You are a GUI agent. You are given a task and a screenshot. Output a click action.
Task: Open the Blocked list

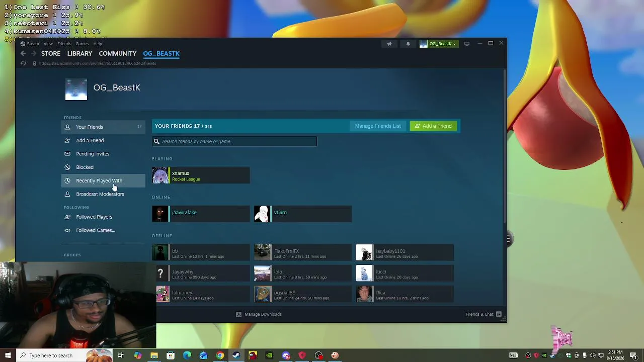tap(104, 167)
